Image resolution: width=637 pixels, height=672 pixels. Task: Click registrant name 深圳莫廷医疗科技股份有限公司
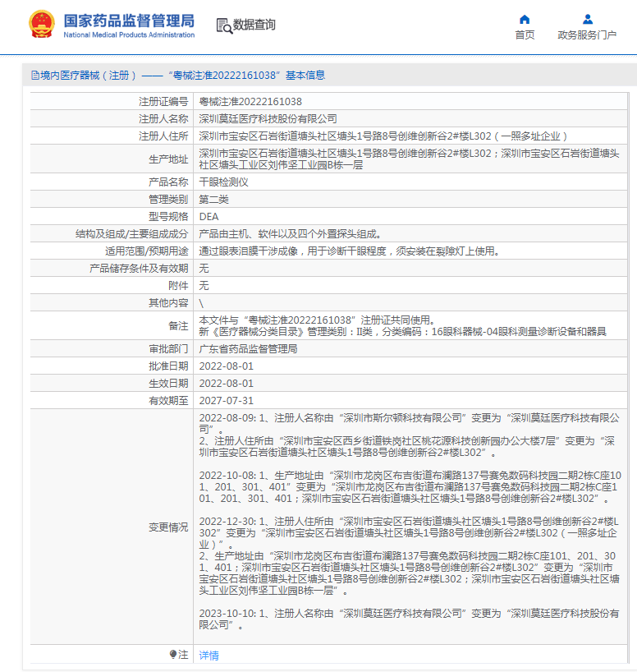[x=268, y=119]
